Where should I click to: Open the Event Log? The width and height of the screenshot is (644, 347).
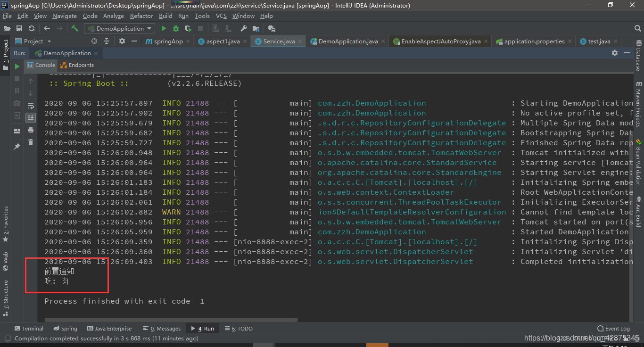(x=613, y=329)
